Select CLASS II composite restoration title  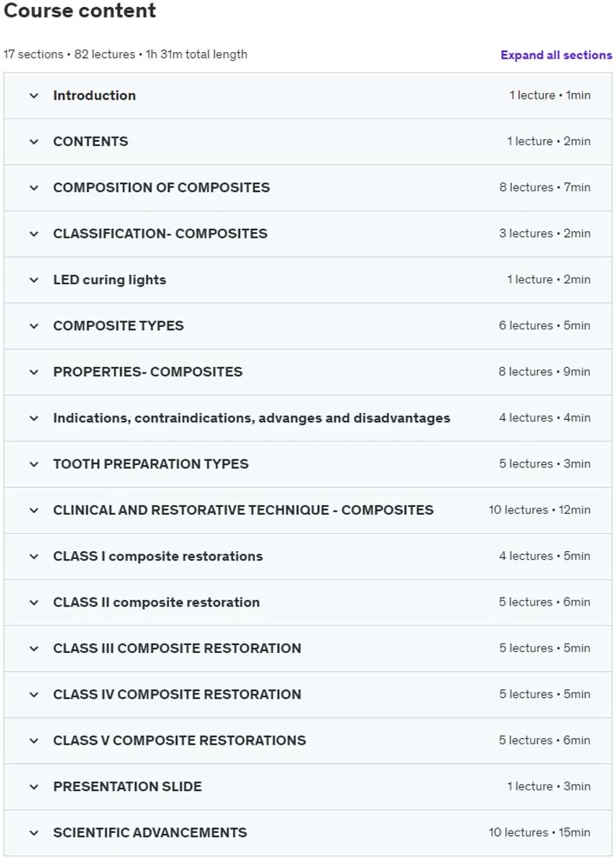pos(156,602)
